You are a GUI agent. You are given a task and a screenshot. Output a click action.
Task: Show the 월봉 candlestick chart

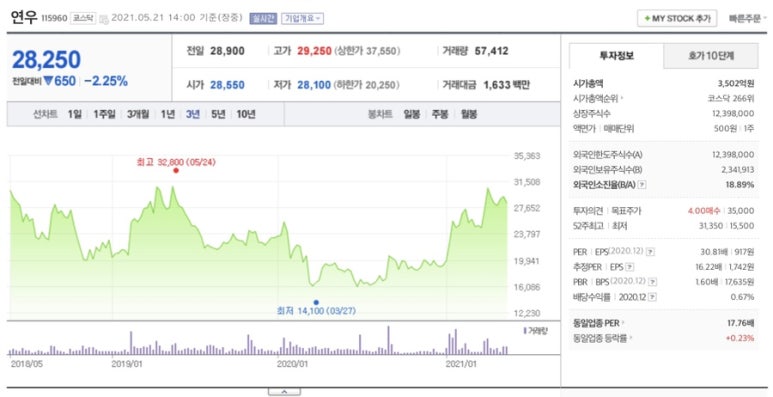tap(469, 114)
